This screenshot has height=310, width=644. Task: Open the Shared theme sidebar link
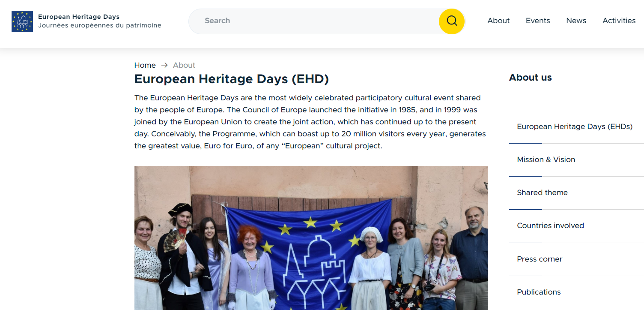(x=542, y=193)
